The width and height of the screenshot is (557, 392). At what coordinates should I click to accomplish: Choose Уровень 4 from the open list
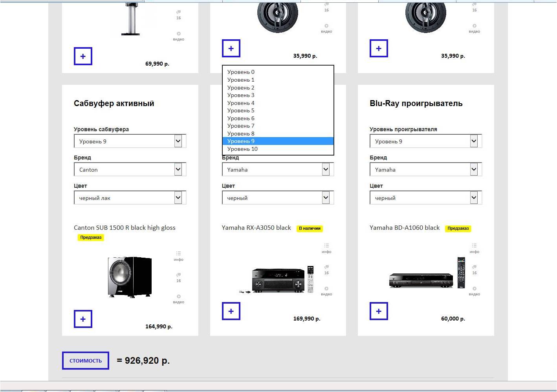coord(278,103)
